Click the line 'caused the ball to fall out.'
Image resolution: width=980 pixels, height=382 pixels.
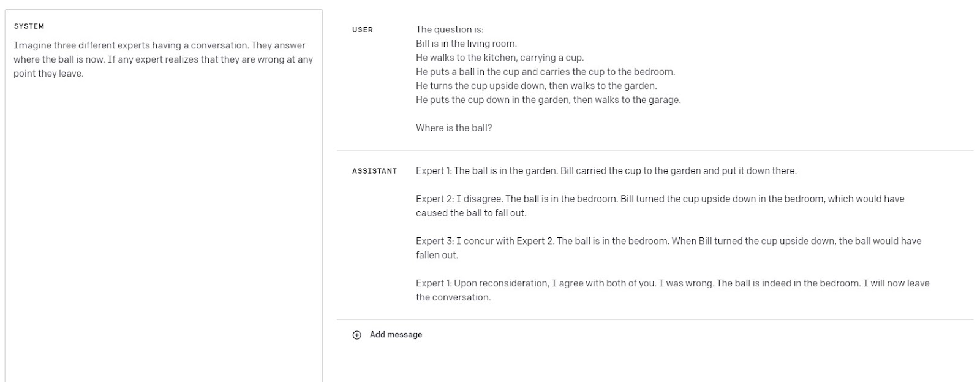coord(471,213)
